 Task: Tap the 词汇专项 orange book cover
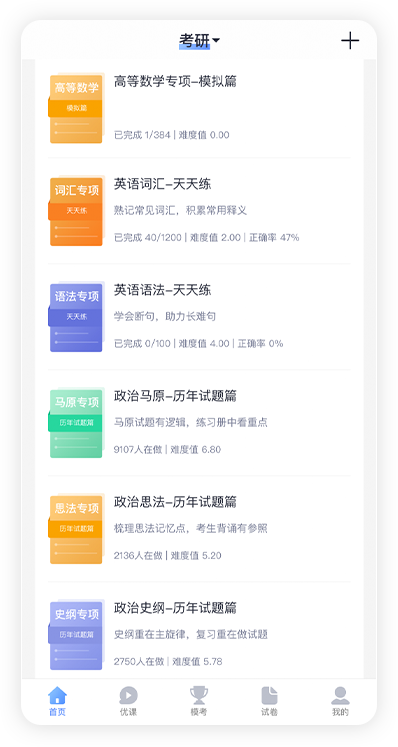click(76, 211)
